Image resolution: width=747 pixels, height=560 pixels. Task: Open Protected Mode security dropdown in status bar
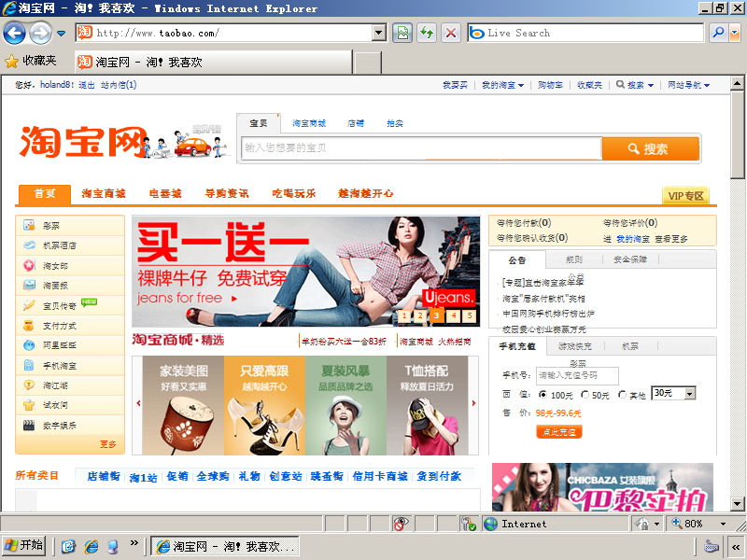(656, 524)
